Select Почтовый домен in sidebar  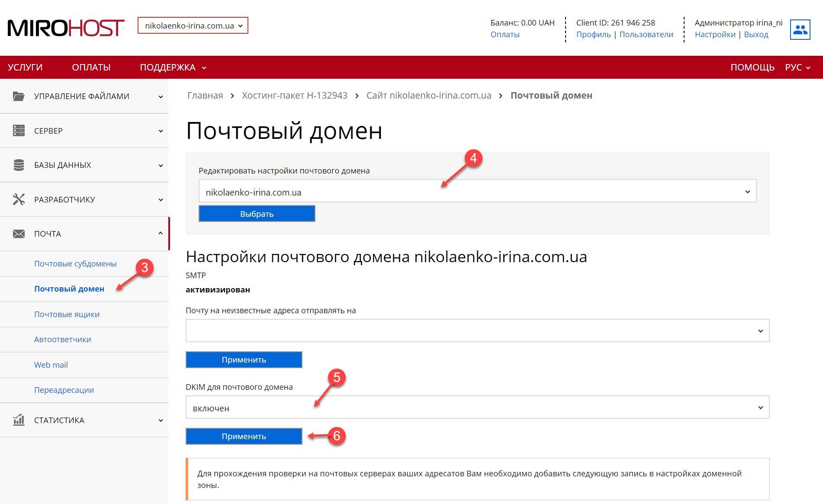click(x=69, y=289)
